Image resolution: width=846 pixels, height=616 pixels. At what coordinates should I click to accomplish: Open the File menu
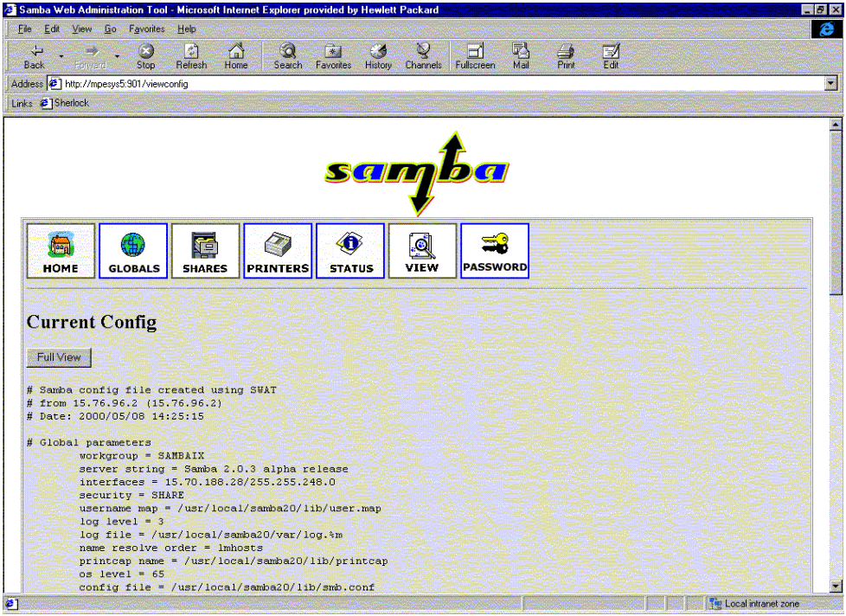[x=25, y=29]
